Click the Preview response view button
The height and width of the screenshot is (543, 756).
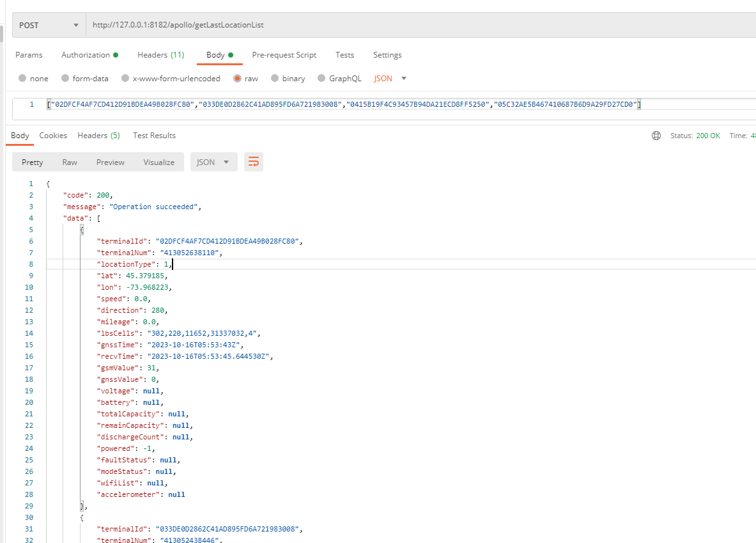[110, 162]
